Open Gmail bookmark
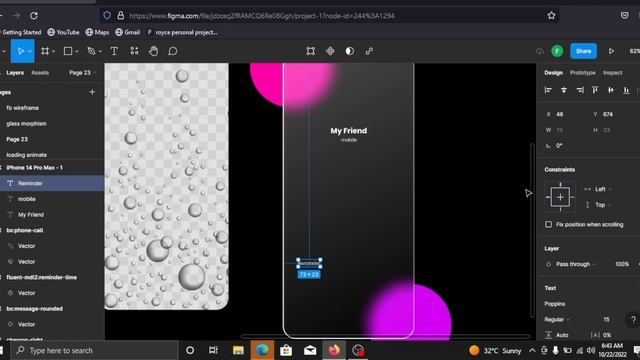 pyautogui.click(x=127, y=32)
